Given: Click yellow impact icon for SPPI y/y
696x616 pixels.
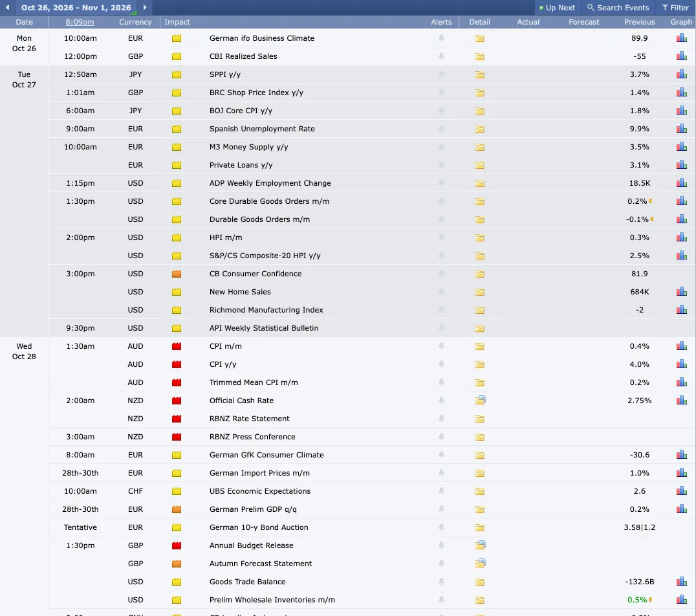Looking at the screenshot, I should coord(176,74).
